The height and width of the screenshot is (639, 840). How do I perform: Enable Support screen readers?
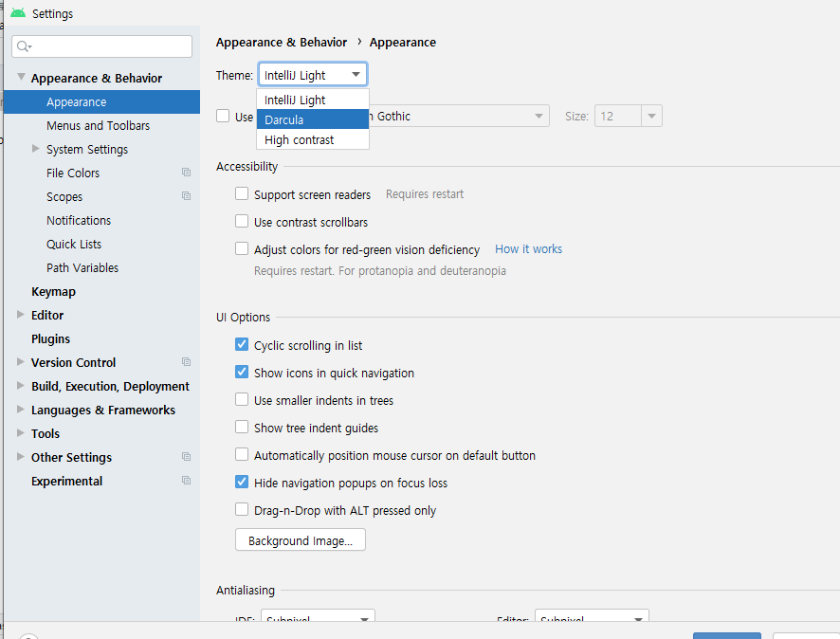[242, 194]
